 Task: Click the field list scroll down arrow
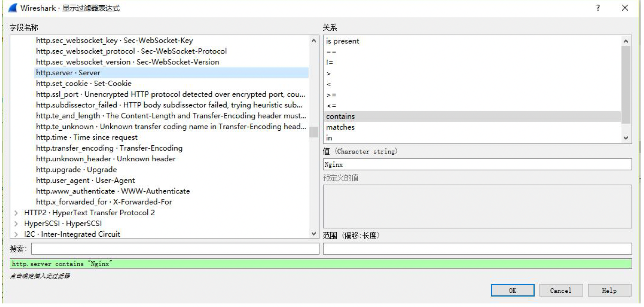tap(314, 234)
